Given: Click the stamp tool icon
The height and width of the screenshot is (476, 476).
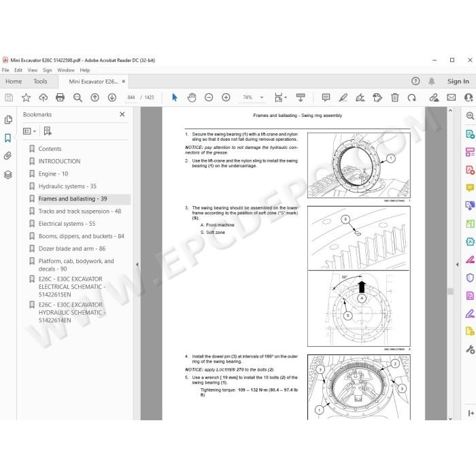Looking at the screenshot, I should 377,97.
